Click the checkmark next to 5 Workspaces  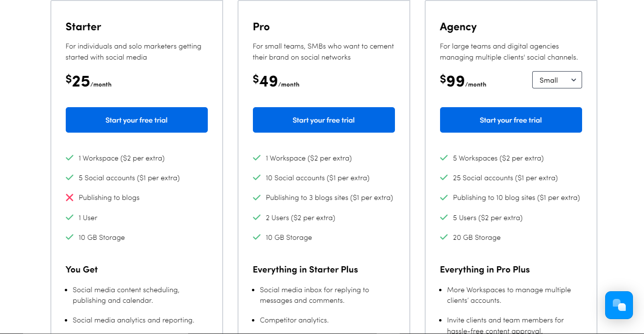click(x=444, y=158)
